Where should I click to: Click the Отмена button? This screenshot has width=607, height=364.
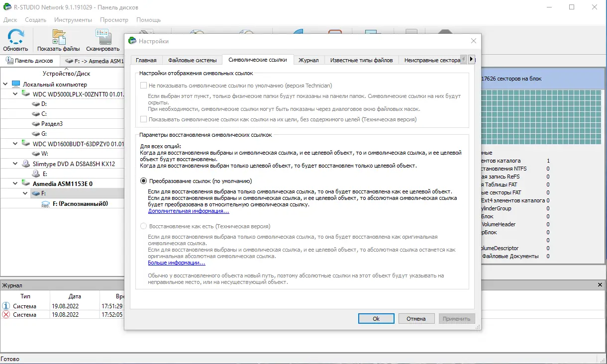(x=416, y=319)
